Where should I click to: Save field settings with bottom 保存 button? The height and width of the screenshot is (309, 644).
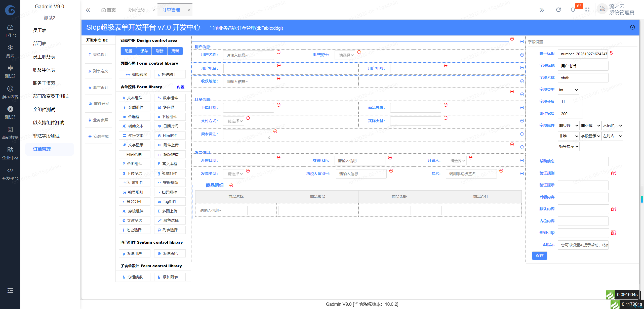coord(540,256)
